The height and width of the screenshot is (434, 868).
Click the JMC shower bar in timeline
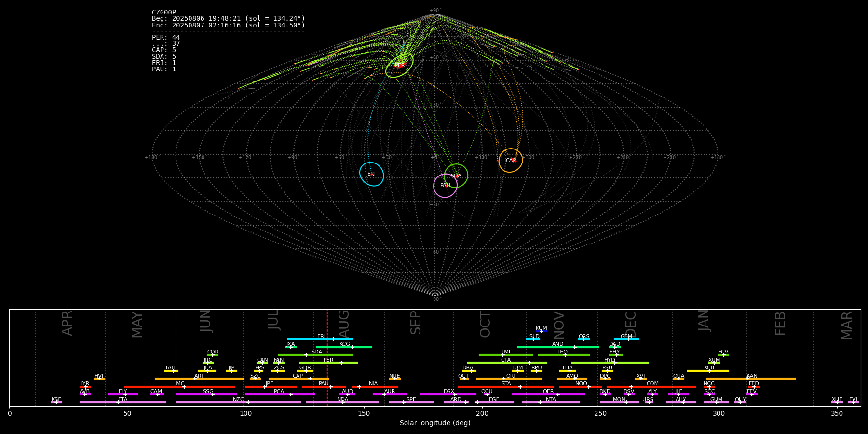pos(180,386)
